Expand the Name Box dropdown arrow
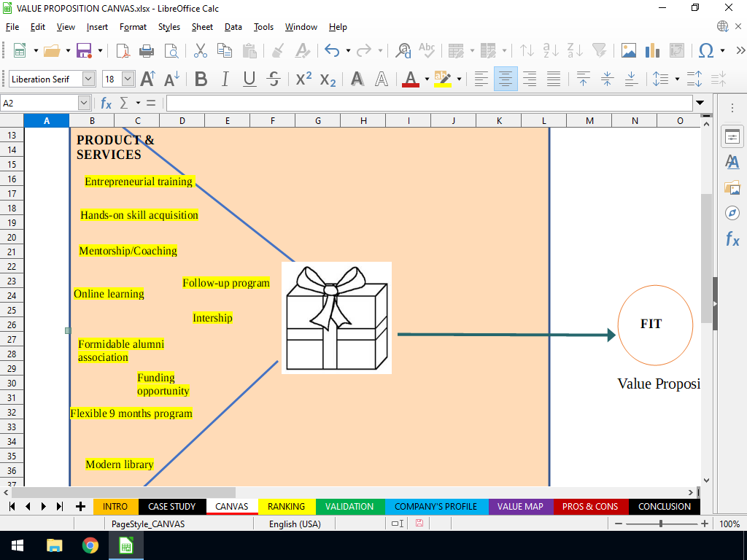Viewport: 747px width, 560px height. (84, 103)
